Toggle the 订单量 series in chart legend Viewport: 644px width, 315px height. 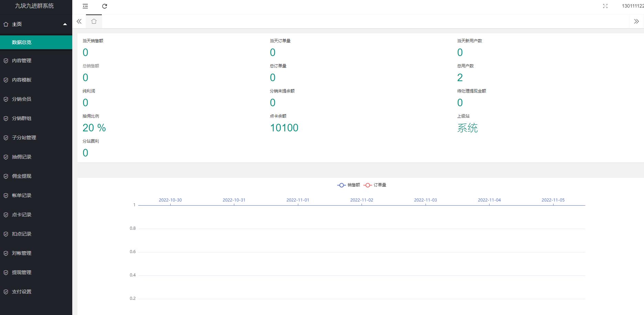point(375,185)
